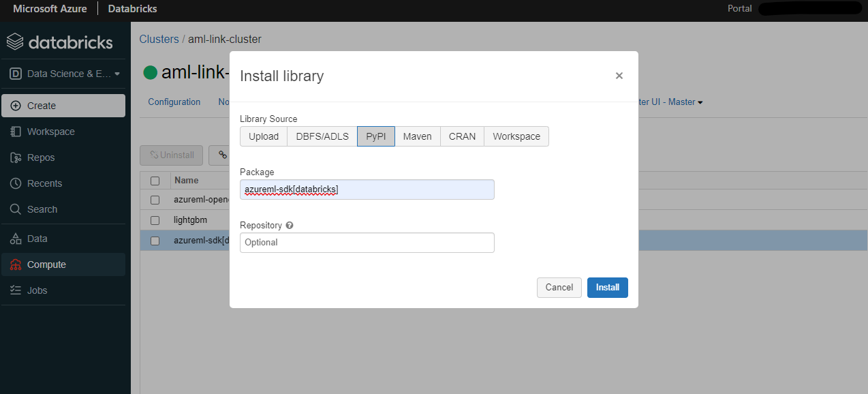Click Databricks text in top bar
The image size is (868, 394).
(x=133, y=9)
